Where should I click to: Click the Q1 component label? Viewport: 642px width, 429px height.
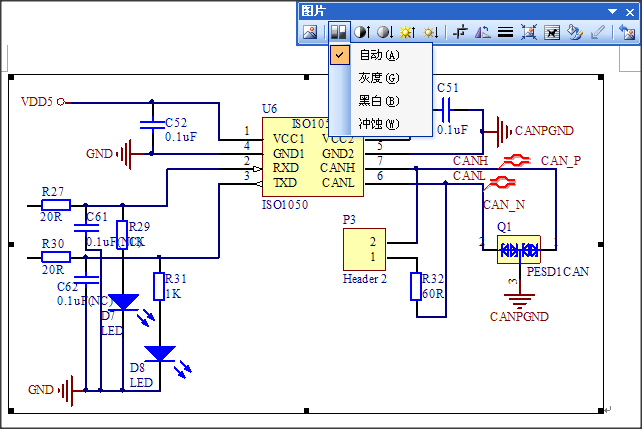tap(504, 227)
